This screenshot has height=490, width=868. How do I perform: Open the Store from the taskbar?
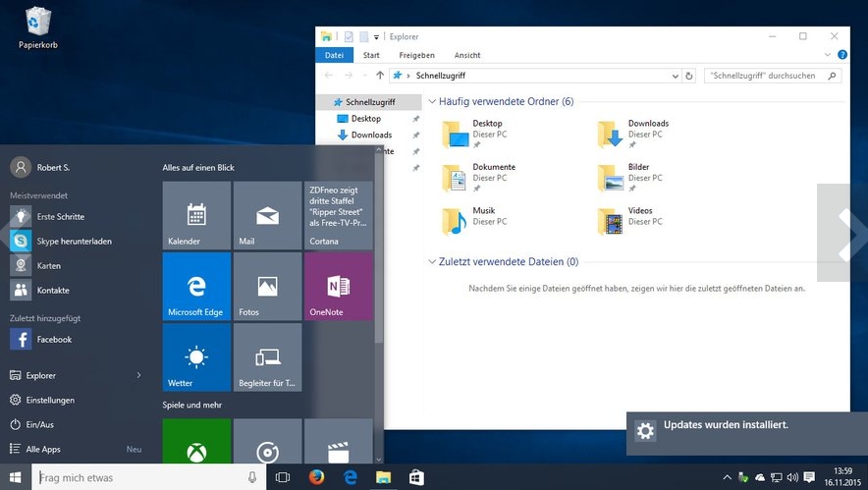[416, 477]
